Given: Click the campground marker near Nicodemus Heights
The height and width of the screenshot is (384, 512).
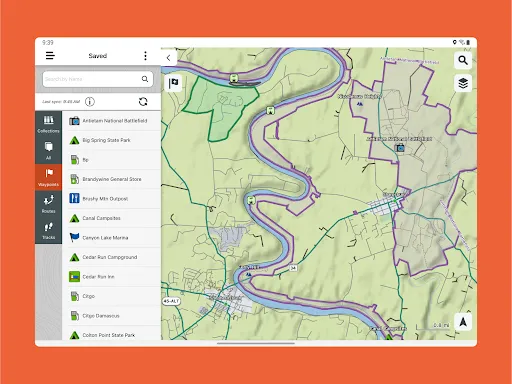Looking at the screenshot, I should 359,104.
